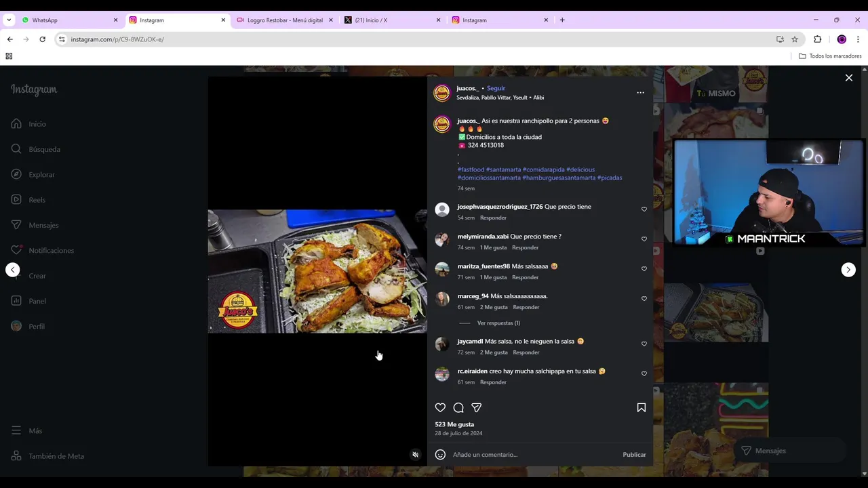Switch to the last Instagram tab
Screen dimensions: 868x488
pyautogui.click(x=500, y=20)
